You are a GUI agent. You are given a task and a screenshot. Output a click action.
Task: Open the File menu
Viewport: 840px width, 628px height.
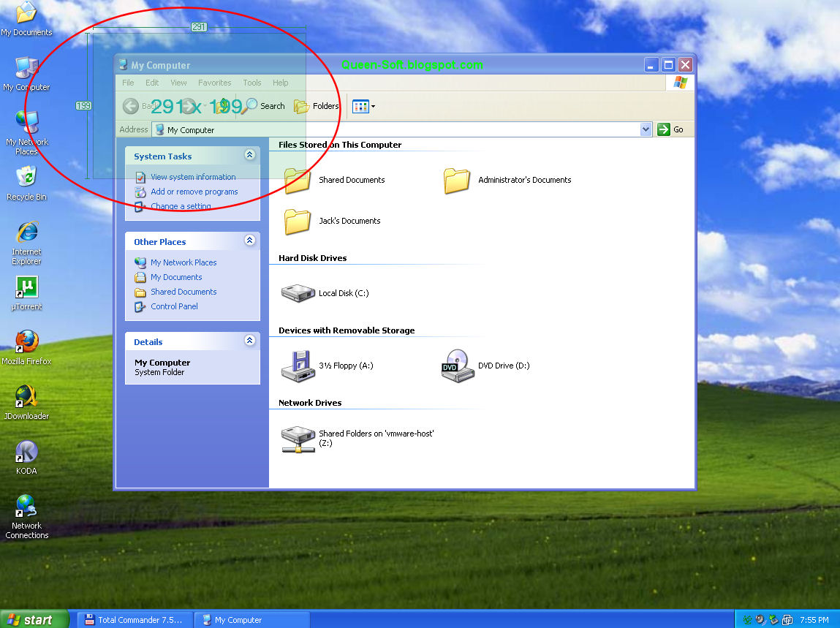click(128, 83)
